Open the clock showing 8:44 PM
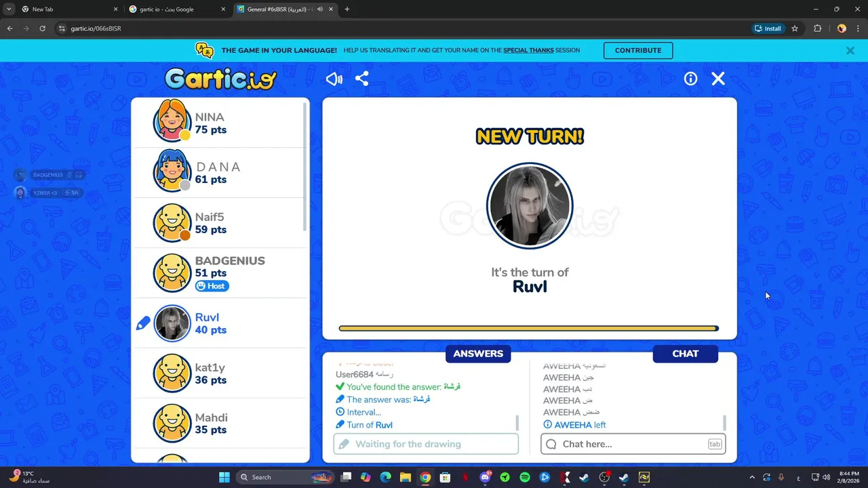Image resolution: width=868 pixels, height=488 pixels. pyautogui.click(x=849, y=477)
